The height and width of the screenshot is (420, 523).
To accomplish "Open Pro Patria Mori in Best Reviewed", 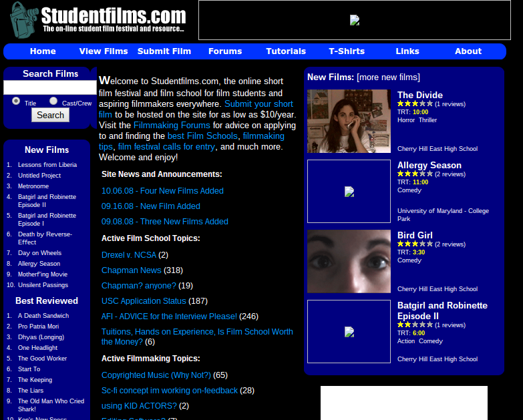I will [x=38, y=326].
